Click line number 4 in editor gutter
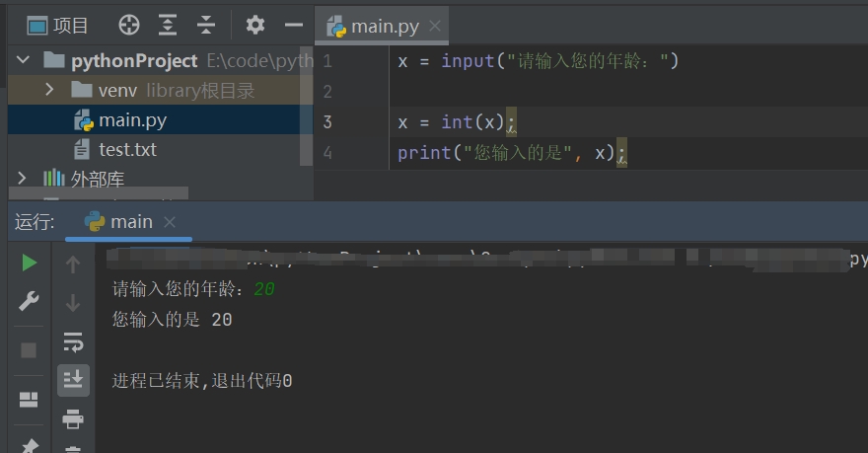This screenshot has width=868, height=453. pos(327,152)
